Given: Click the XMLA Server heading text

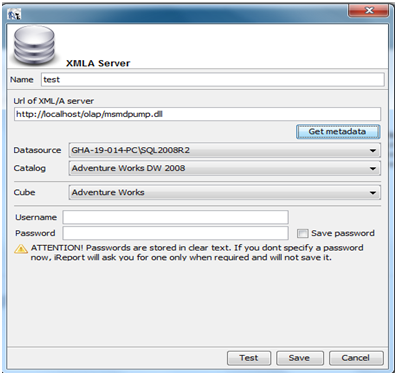Looking at the screenshot, I should tap(98, 63).
